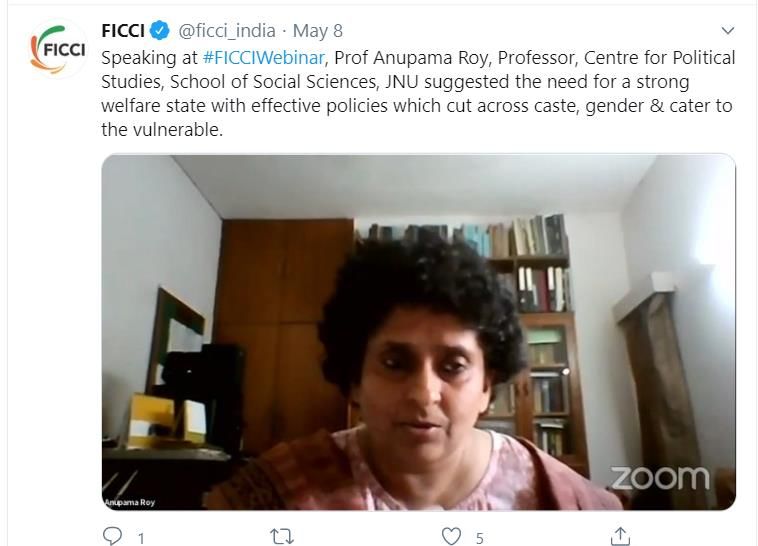Retweet this FICCI tweet
Viewport: 758px width, 546px height.
(x=281, y=536)
